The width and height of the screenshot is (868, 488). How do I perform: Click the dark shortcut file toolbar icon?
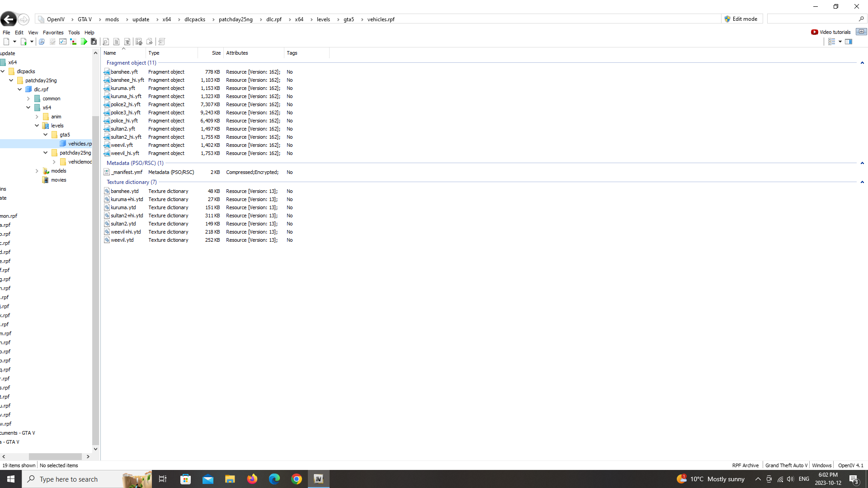[x=94, y=42]
